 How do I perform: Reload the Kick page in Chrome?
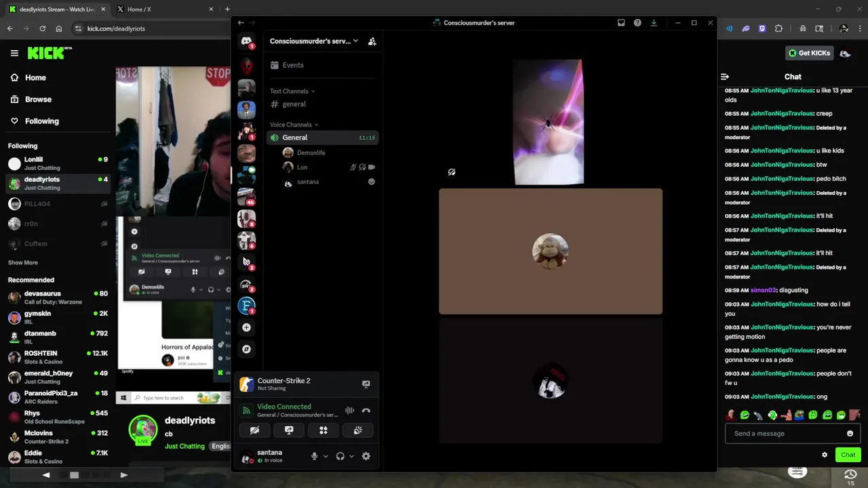[42, 28]
